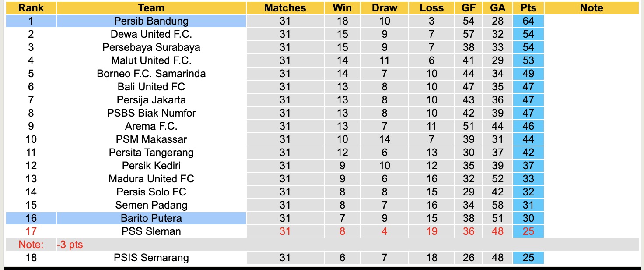Screen dimensions: 644x270
Task: Click the red -3 pts note text
Action: [70, 245]
